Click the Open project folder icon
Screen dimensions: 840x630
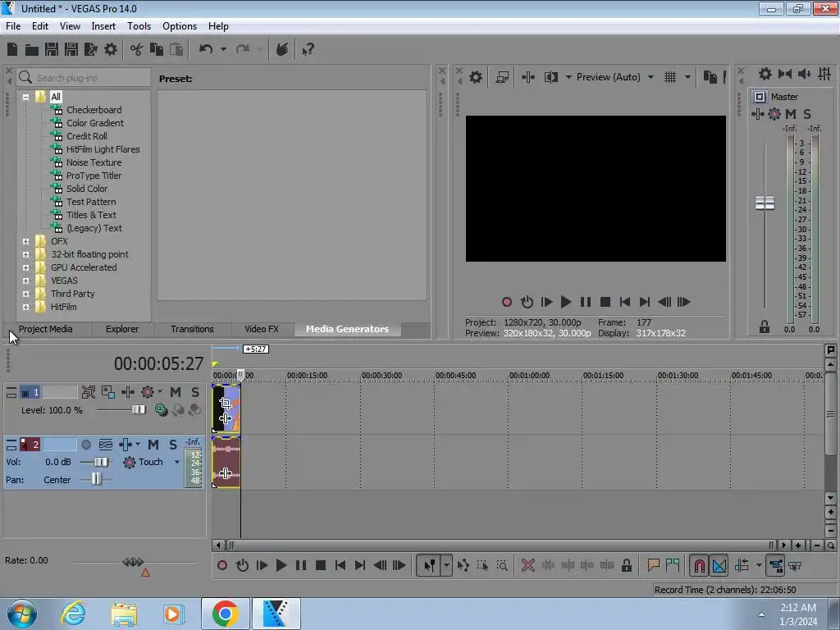tap(32, 50)
